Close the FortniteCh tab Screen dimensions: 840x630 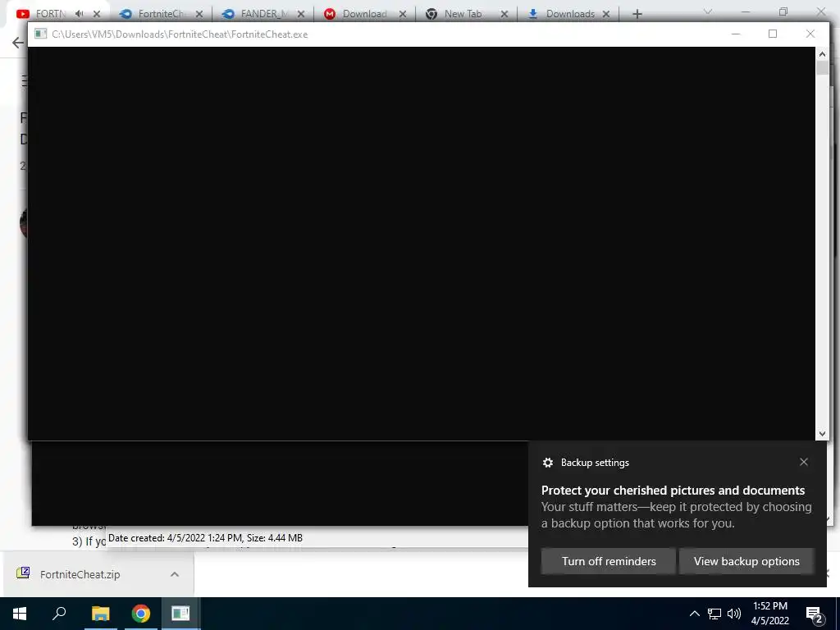pos(199,14)
